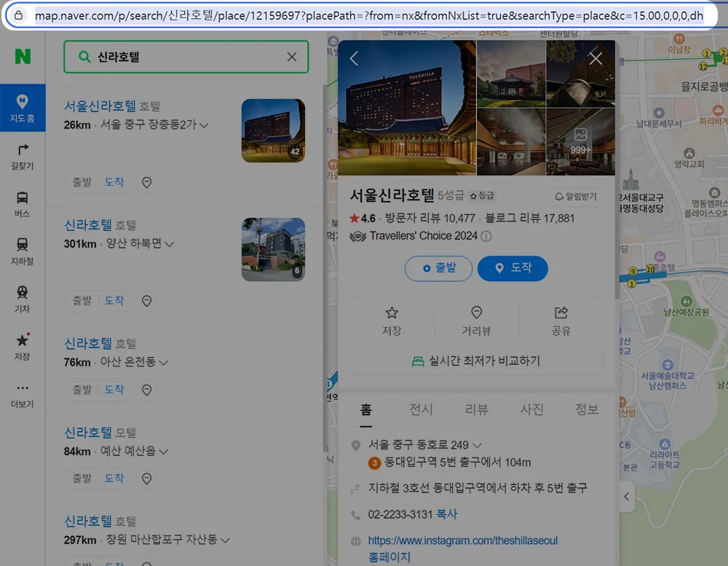Open the 서울신라호텔 result title link

[100, 106]
